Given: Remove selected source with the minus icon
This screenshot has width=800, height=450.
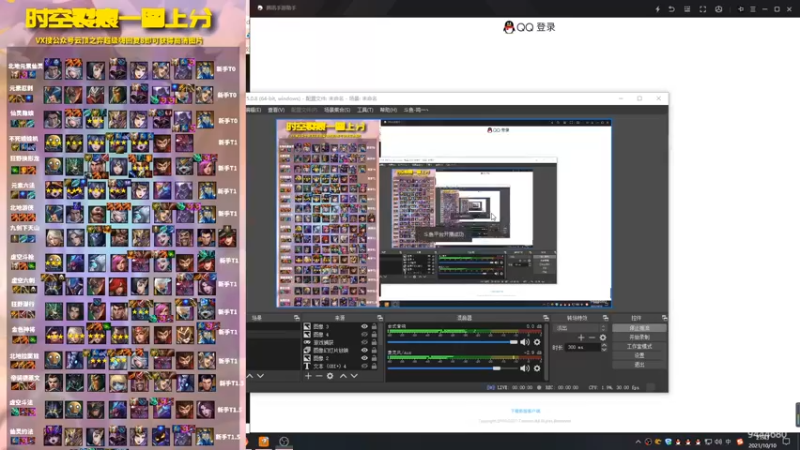Looking at the screenshot, I should pos(319,376).
